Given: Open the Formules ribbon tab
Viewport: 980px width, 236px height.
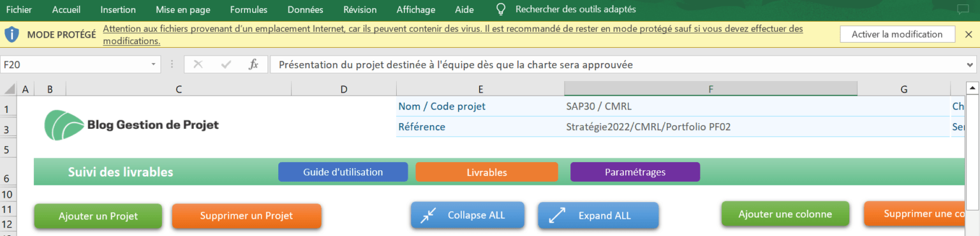Looking at the screenshot, I should click(x=249, y=10).
